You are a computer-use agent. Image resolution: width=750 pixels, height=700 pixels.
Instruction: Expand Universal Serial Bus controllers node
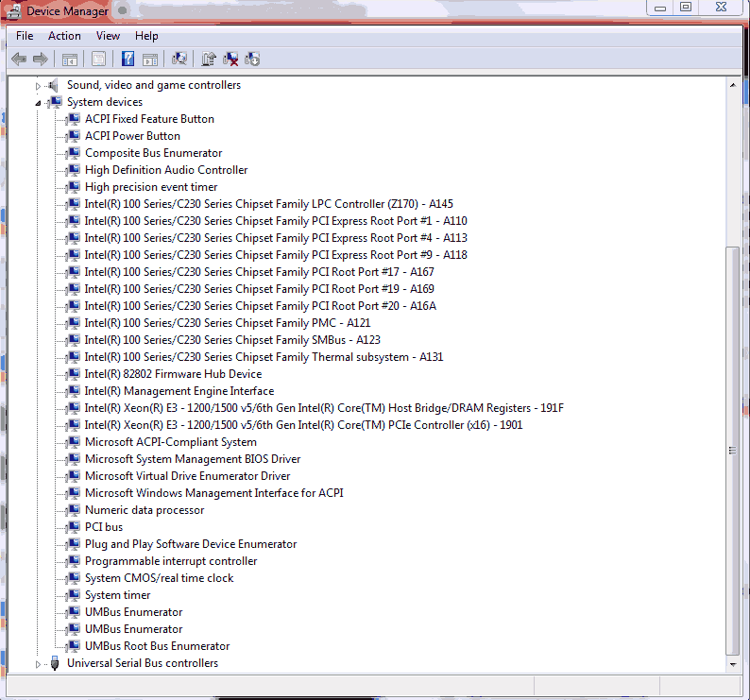pos(38,664)
